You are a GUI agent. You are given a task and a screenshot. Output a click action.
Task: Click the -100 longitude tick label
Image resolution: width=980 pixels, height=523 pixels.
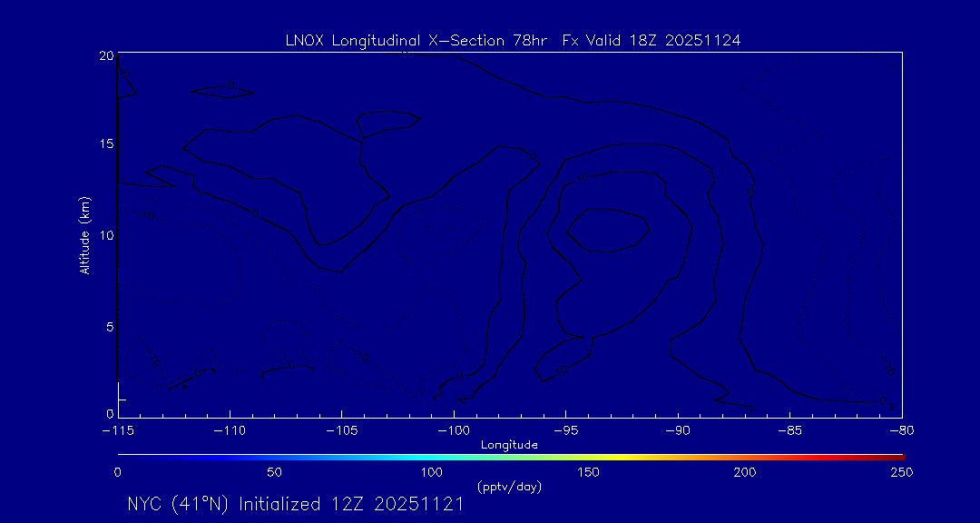point(453,430)
